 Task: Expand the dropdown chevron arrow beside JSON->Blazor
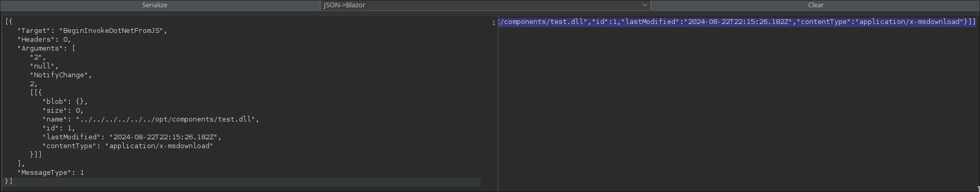645,5
